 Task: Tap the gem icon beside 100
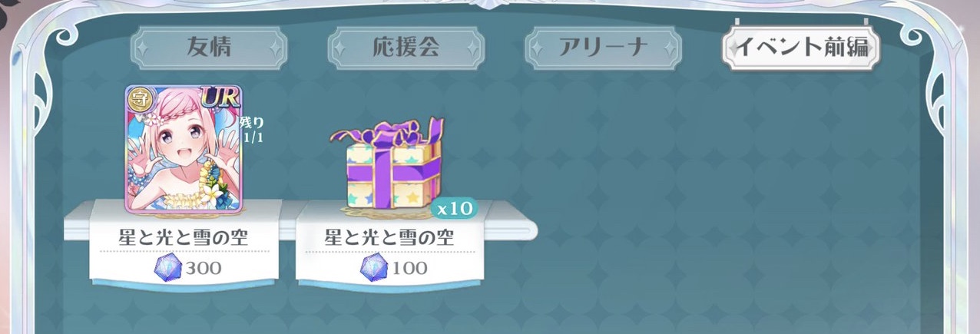click(373, 266)
